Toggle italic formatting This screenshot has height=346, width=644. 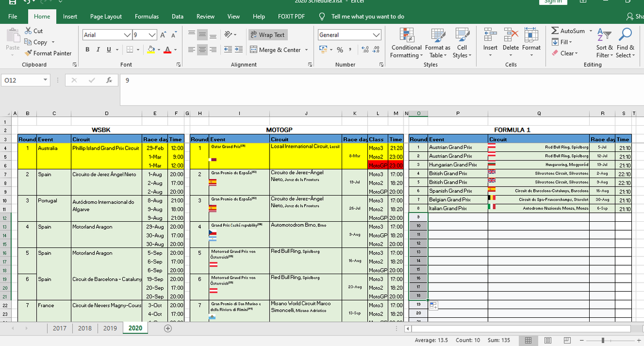(x=99, y=50)
